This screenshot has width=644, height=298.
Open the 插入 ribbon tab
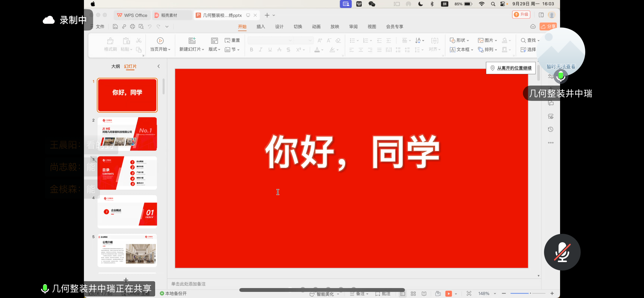click(x=260, y=27)
